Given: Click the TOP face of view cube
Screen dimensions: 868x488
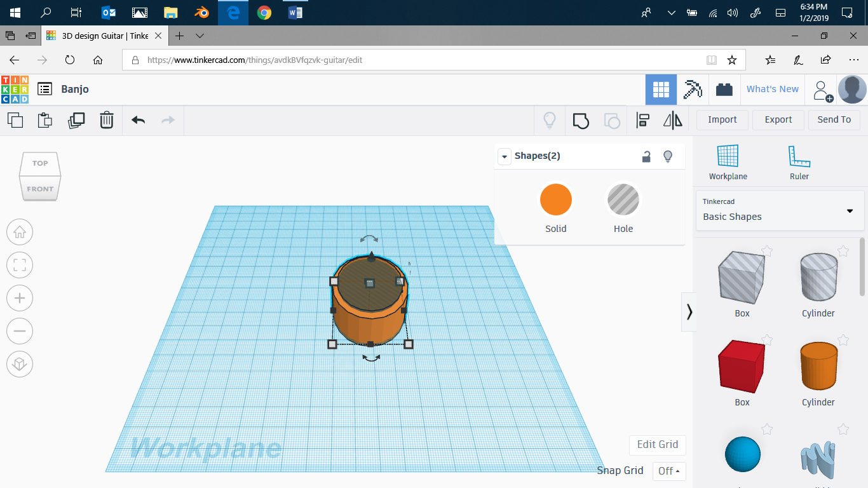Looking at the screenshot, I should (x=40, y=163).
